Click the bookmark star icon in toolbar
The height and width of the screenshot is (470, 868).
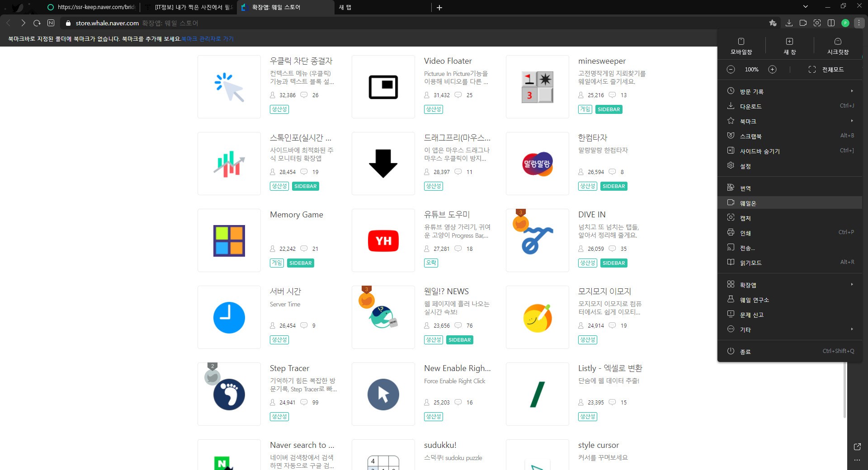(x=773, y=23)
